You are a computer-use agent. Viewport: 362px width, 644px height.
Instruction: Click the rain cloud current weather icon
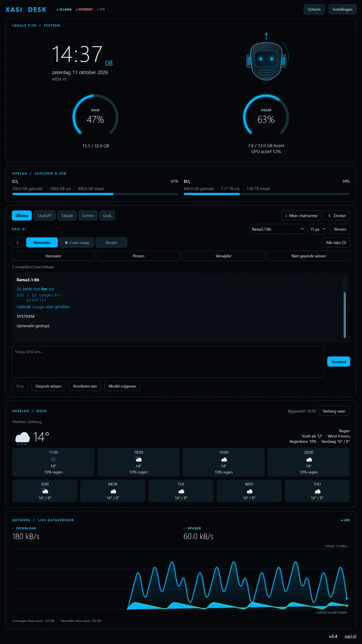22,438
